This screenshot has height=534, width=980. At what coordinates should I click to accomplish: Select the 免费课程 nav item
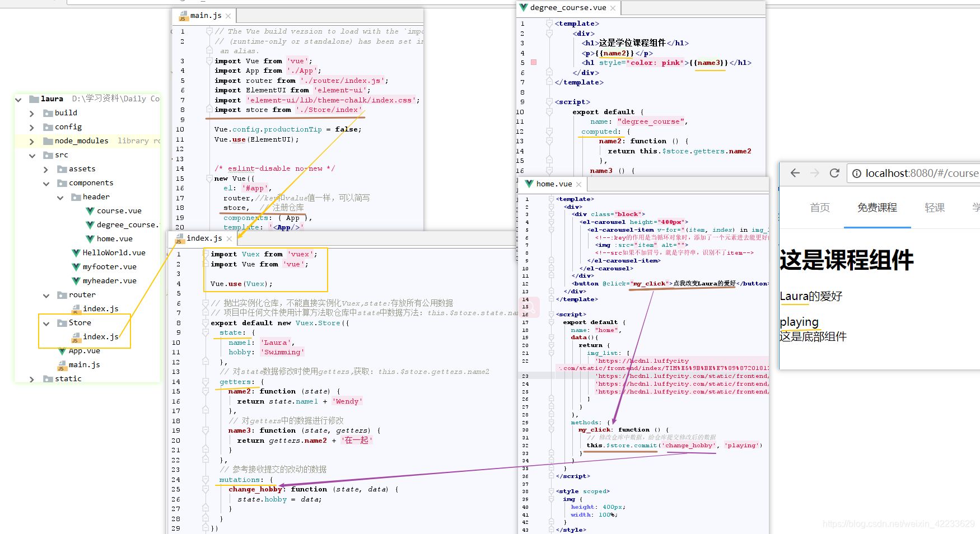pyautogui.click(x=877, y=208)
